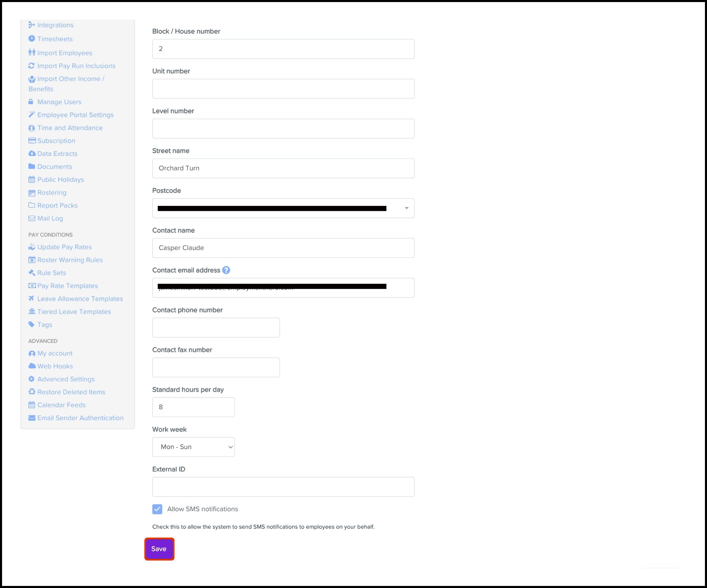The height and width of the screenshot is (588, 707).
Task: Click the Standard hours per day field
Action: 193,407
